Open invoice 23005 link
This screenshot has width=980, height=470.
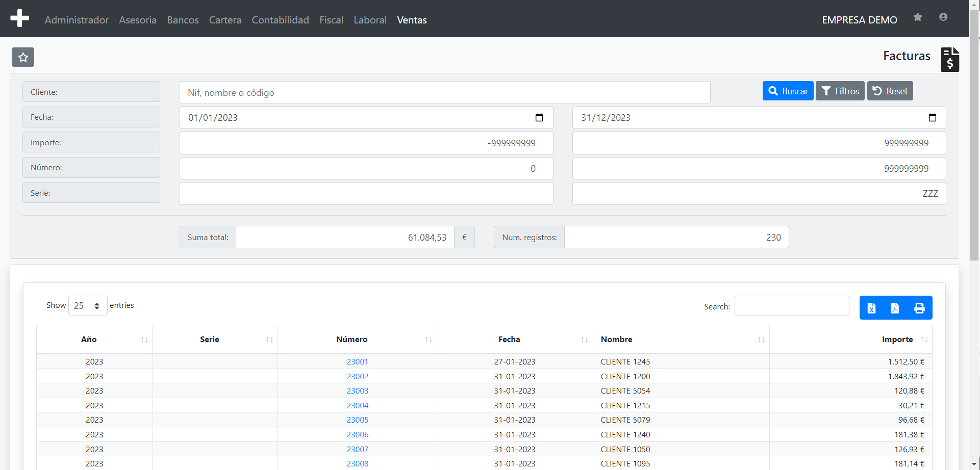point(357,420)
